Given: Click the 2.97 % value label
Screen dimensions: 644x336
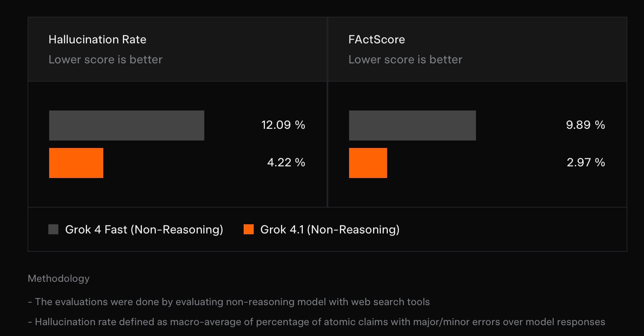Looking at the screenshot, I should click(586, 163).
